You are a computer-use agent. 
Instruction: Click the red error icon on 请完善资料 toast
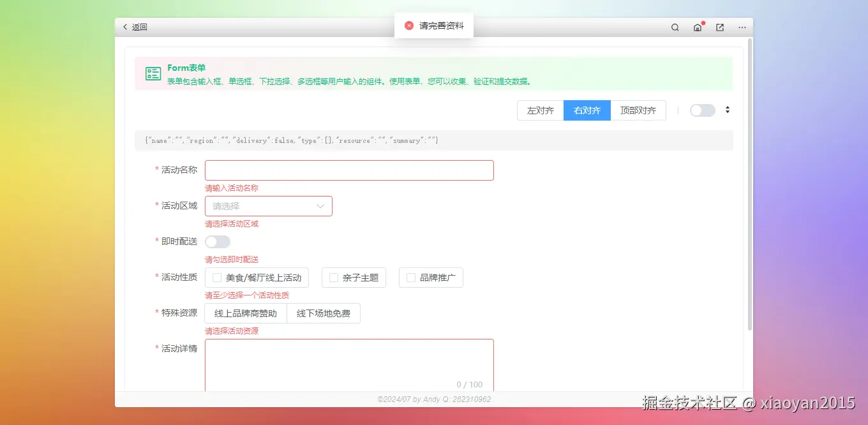click(x=408, y=26)
